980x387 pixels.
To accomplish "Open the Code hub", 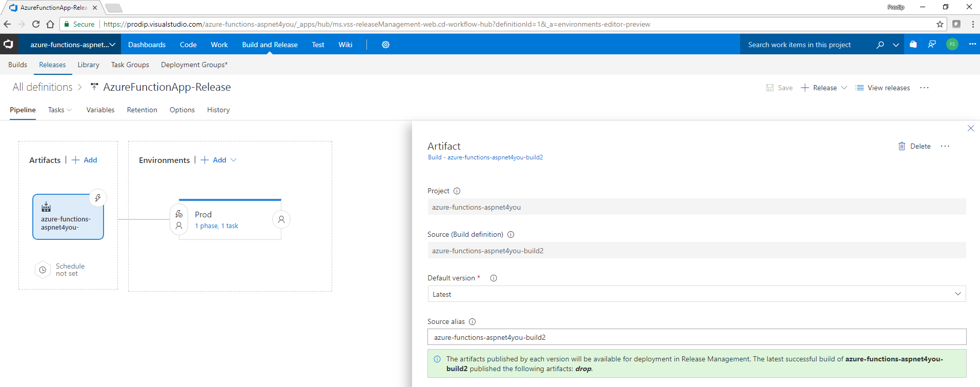I will (x=188, y=45).
